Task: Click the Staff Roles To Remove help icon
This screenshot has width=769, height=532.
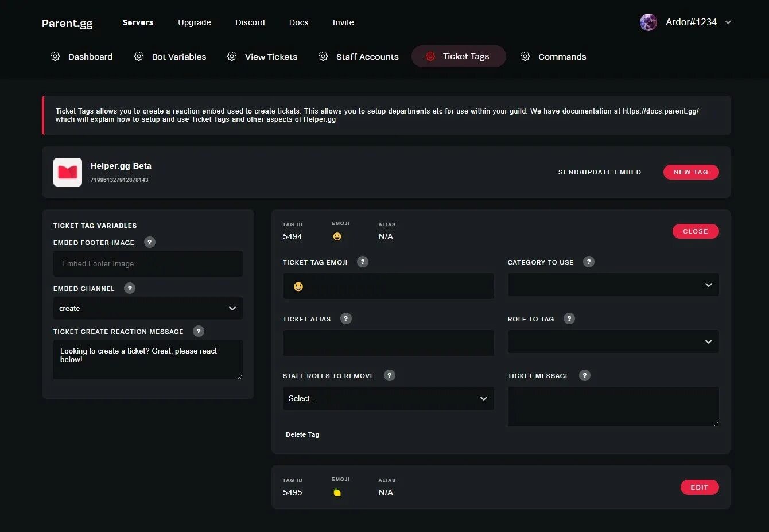Action: point(390,375)
